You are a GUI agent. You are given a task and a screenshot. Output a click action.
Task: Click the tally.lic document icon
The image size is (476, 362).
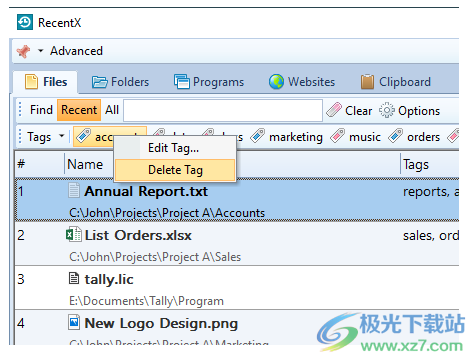74,278
